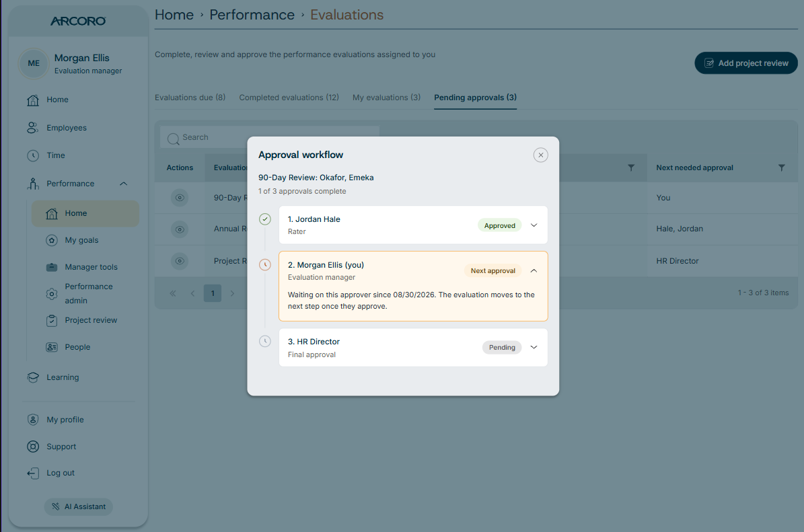Click Performance in the breadcrumb
The width and height of the screenshot is (804, 532).
click(252, 15)
